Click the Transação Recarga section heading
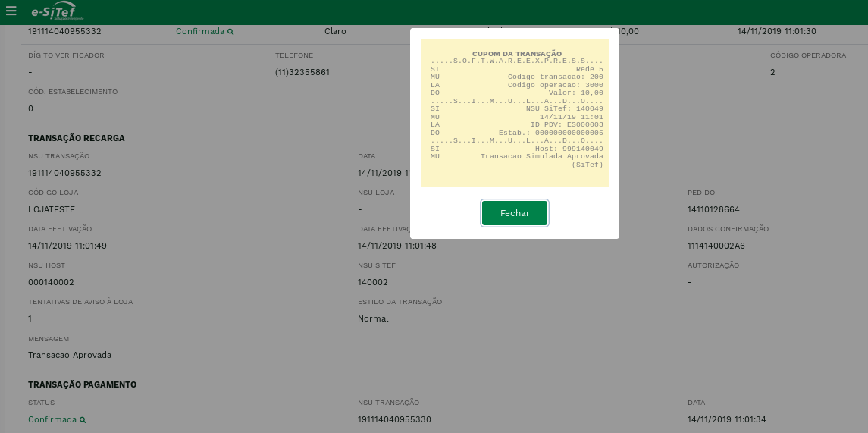Viewport: 868px width, 433px height. [x=77, y=139]
